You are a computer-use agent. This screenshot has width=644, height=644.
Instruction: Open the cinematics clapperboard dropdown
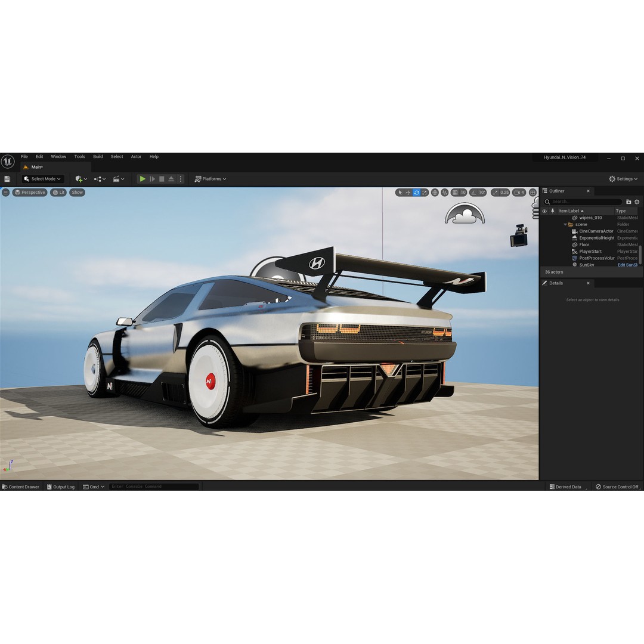[x=118, y=179]
